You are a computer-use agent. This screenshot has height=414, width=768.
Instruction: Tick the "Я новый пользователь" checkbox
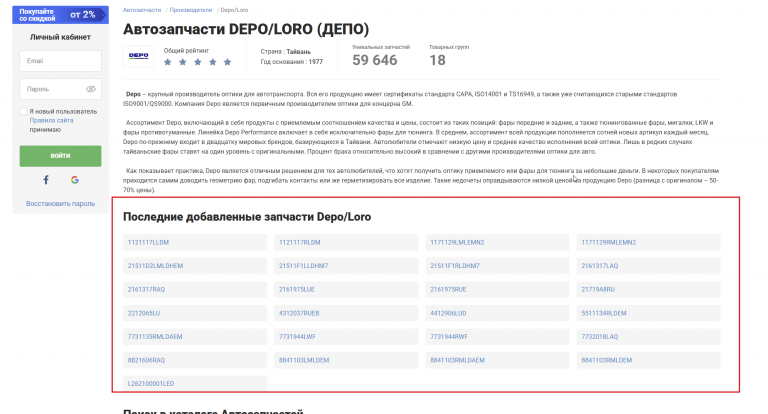pyautogui.click(x=24, y=111)
